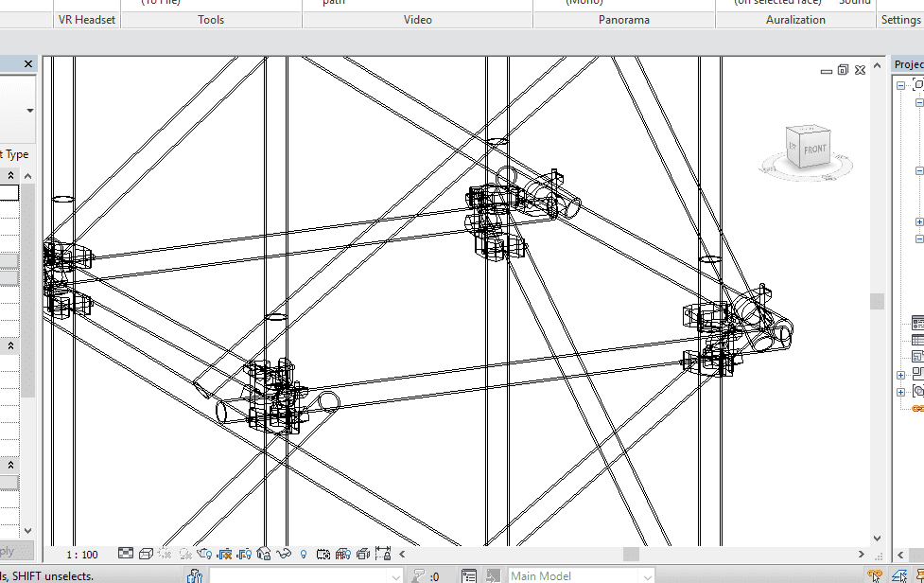Toggle Show Crop Region visibility
The height and width of the screenshot is (583, 924).
point(245,554)
